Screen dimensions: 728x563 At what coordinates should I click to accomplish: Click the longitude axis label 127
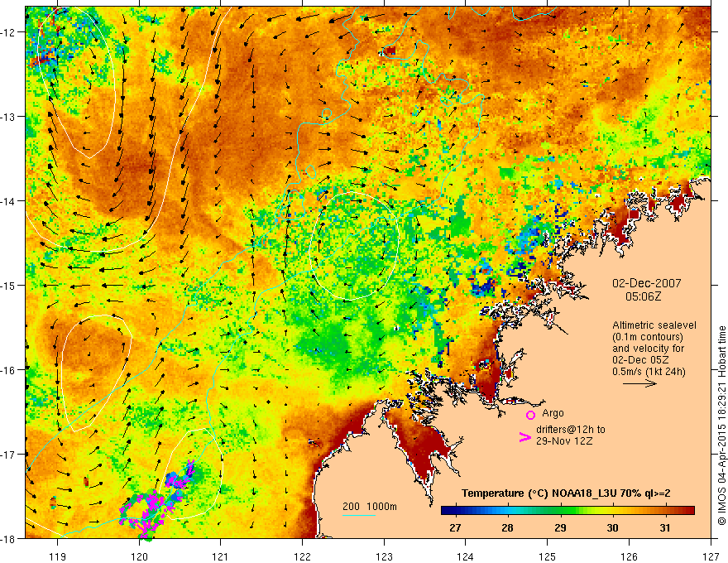point(711,556)
